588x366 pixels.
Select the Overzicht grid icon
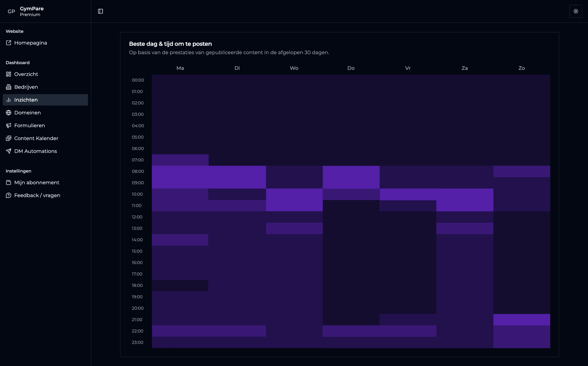click(x=8, y=74)
